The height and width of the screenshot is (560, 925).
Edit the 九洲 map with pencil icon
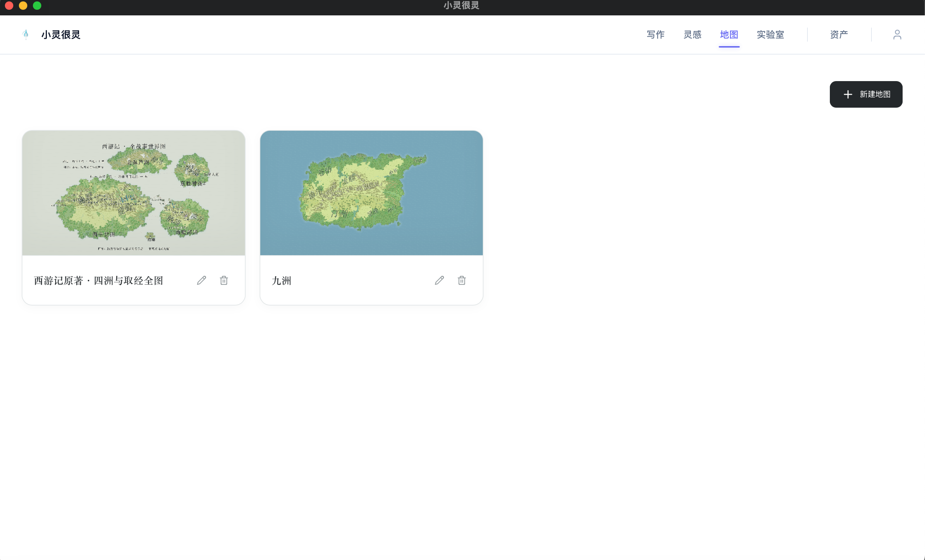point(439,280)
